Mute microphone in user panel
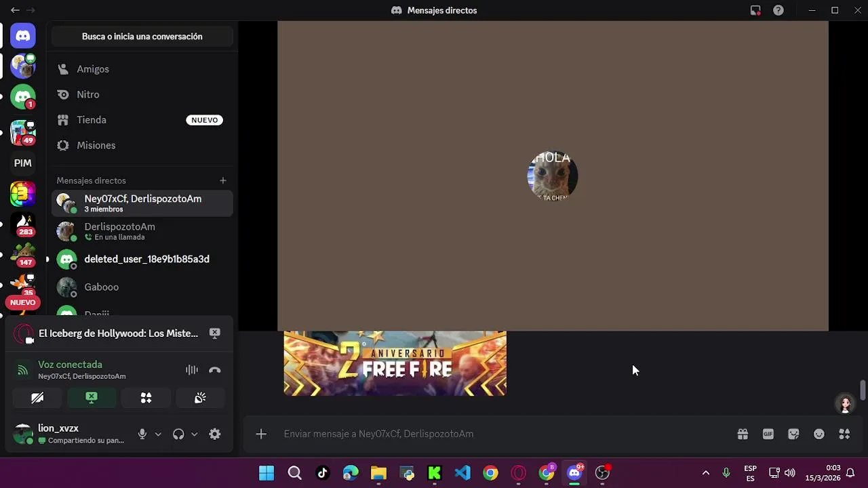868x488 pixels. coord(142,434)
